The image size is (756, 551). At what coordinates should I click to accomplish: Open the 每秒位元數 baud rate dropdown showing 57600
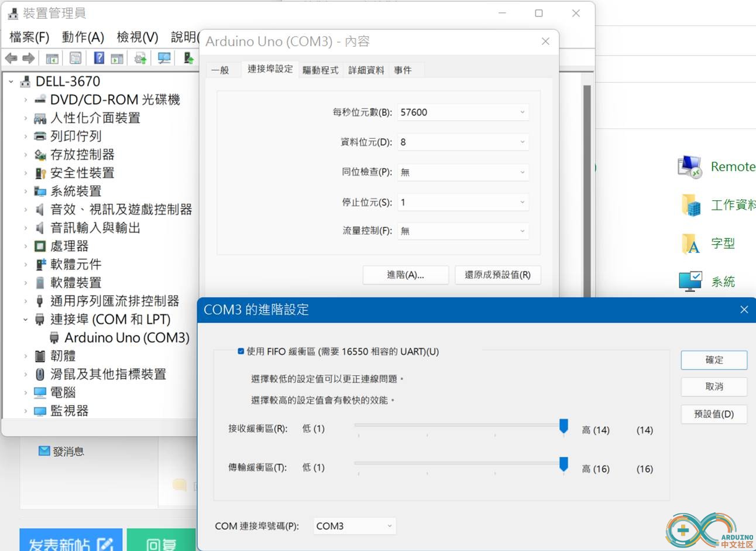pyautogui.click(x=463, y=112)
